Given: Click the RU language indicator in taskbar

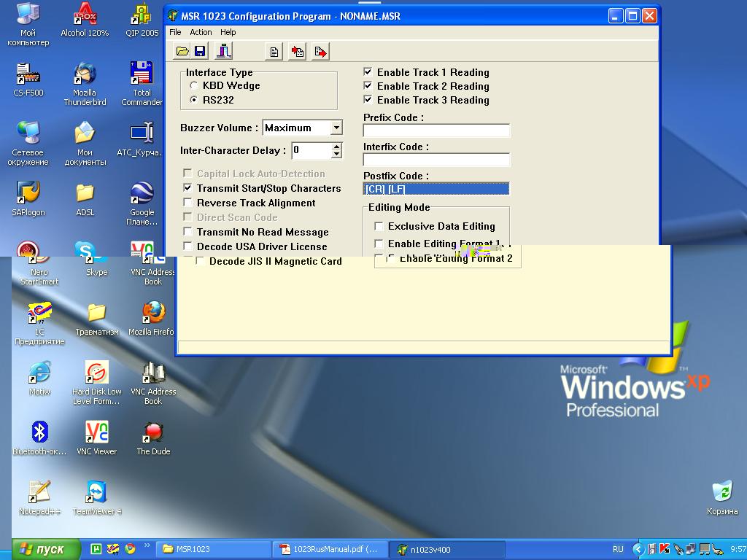Looking at the screenshot, I should (x=618, y=549).
